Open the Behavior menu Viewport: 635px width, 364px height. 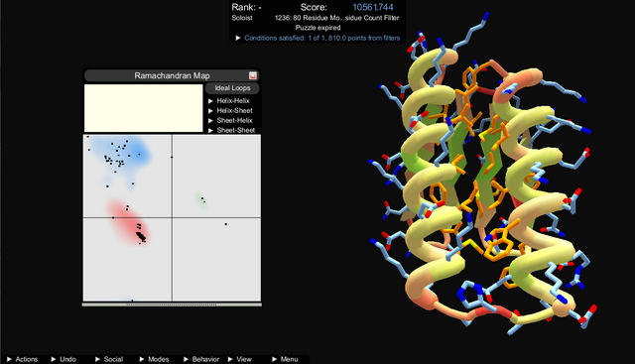201,359
